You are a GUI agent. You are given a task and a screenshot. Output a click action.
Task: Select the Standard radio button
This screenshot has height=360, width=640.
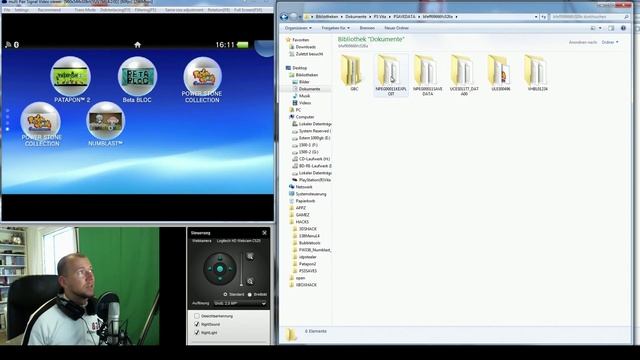click(x=225, y=294)
